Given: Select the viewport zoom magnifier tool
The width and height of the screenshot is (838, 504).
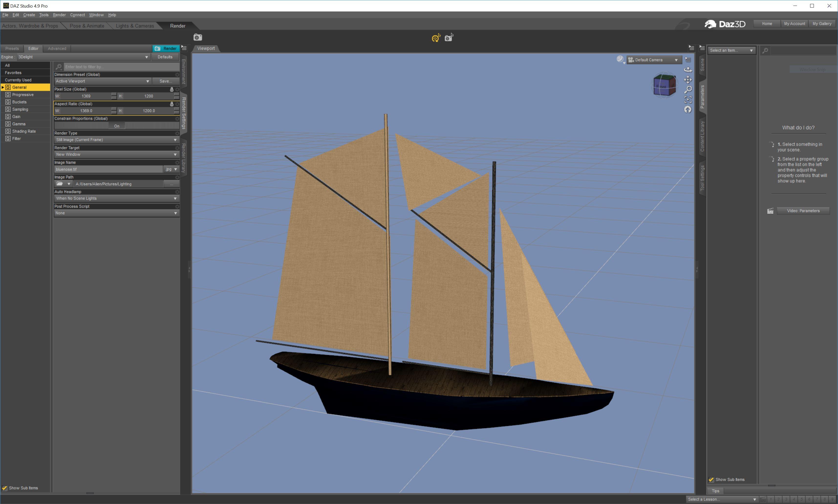Looking at the screenshot, I should click(x=688, y=90).
